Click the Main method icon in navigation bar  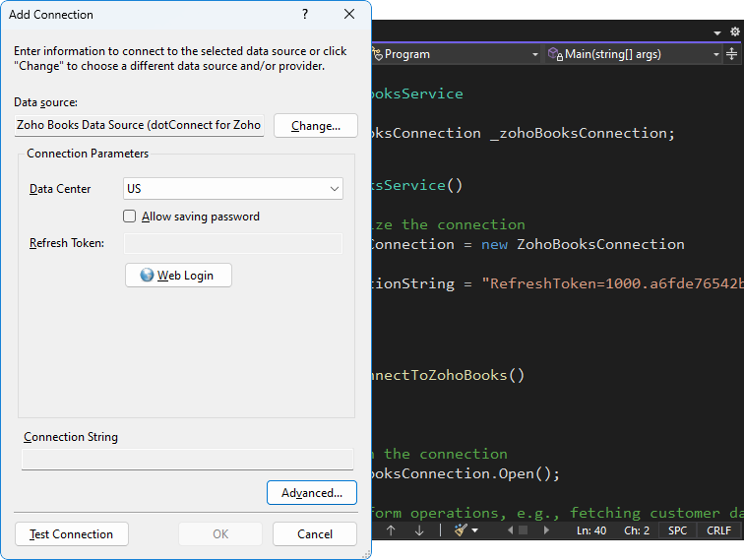(555, 54)
